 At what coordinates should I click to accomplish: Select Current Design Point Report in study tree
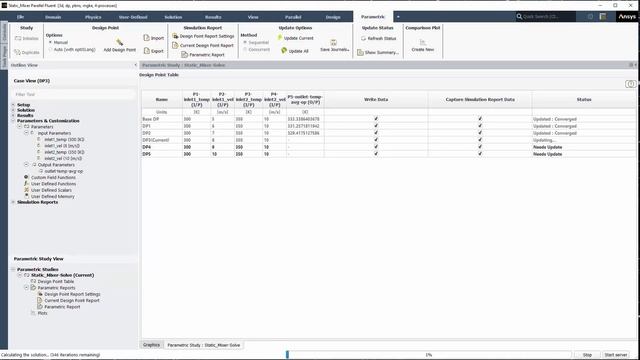click(71, 300)
